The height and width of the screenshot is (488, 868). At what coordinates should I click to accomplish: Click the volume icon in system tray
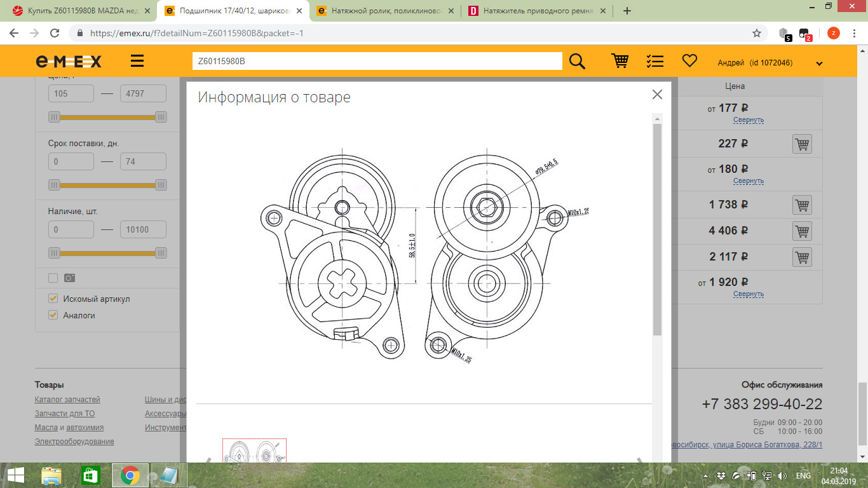pos(782,475)
